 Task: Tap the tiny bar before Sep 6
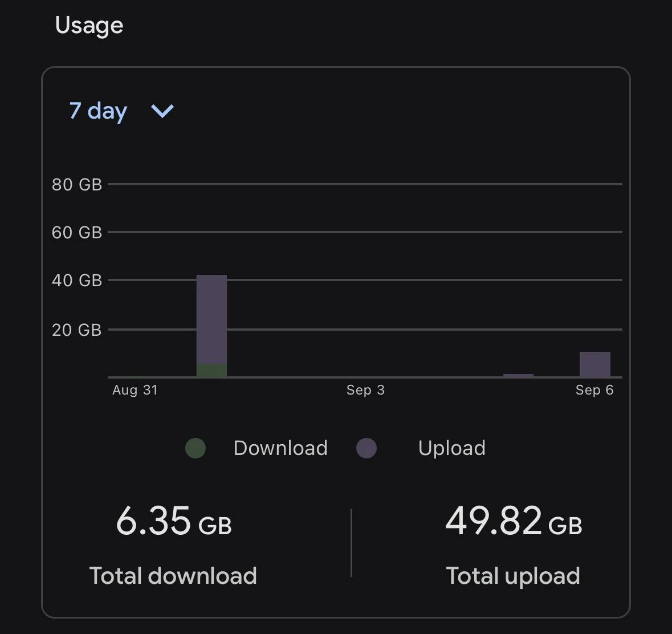518,376
